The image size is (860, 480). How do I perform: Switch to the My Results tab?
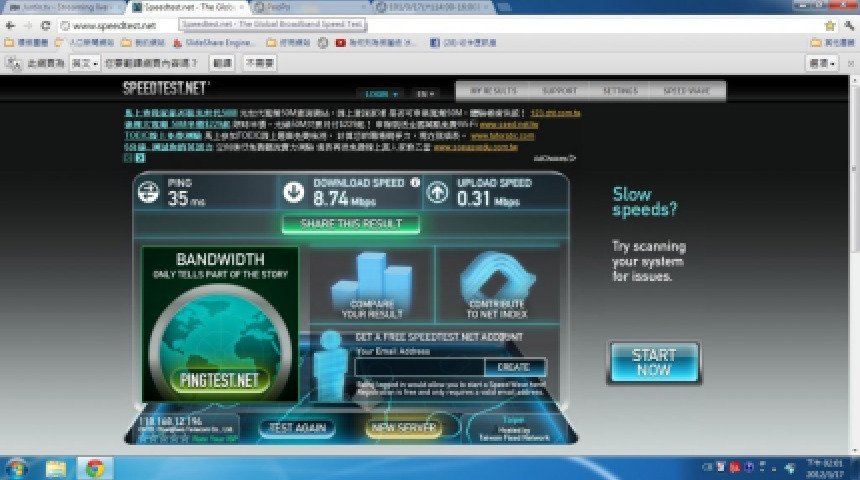[x=493, y=91]
